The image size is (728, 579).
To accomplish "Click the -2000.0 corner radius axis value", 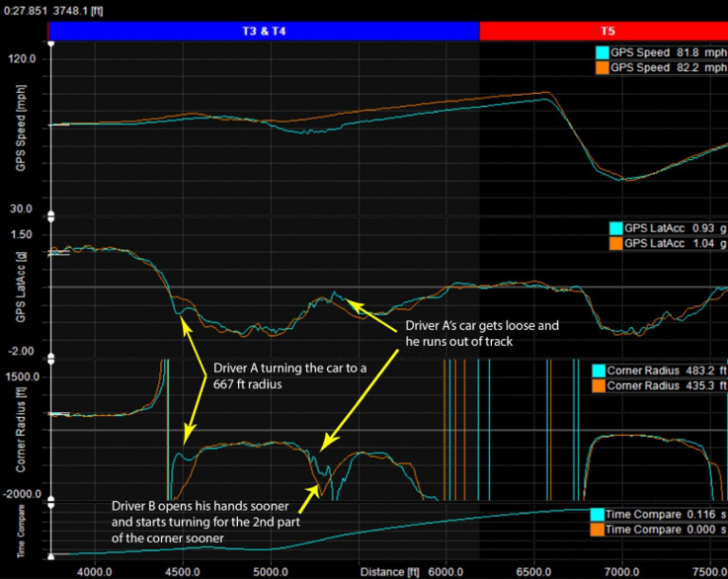I will pyautogui.click(x=22, y=494).
